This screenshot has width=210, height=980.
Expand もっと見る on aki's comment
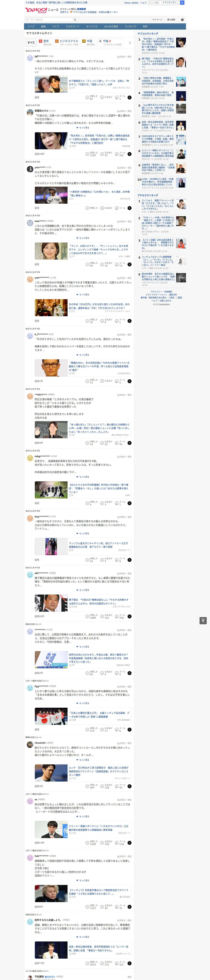coord(83,590)
